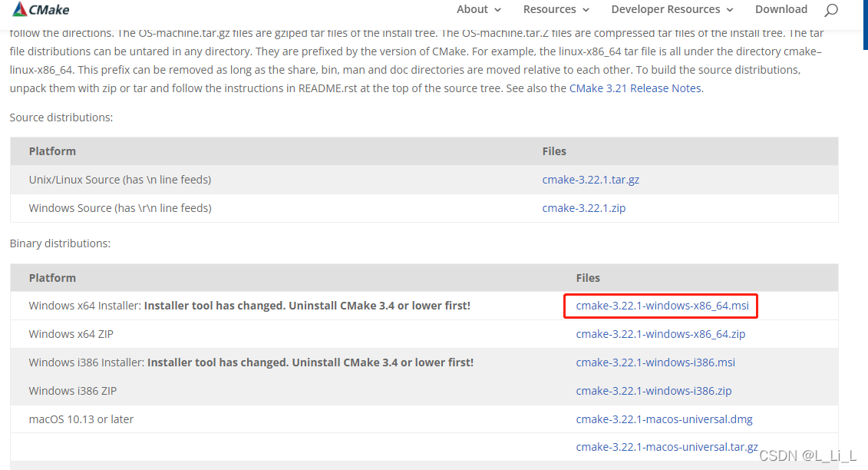Open the About menu item
The image size is (868, 470).
coord(472,9)
